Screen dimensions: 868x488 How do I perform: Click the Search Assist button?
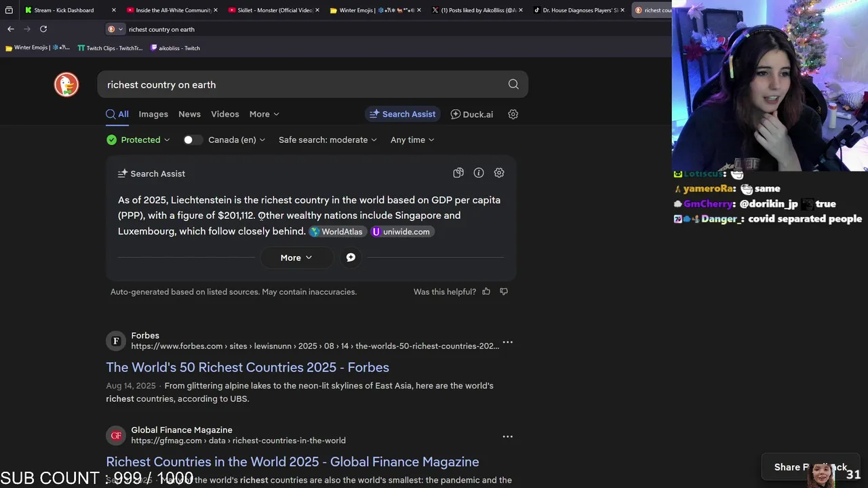click(403, 114)
